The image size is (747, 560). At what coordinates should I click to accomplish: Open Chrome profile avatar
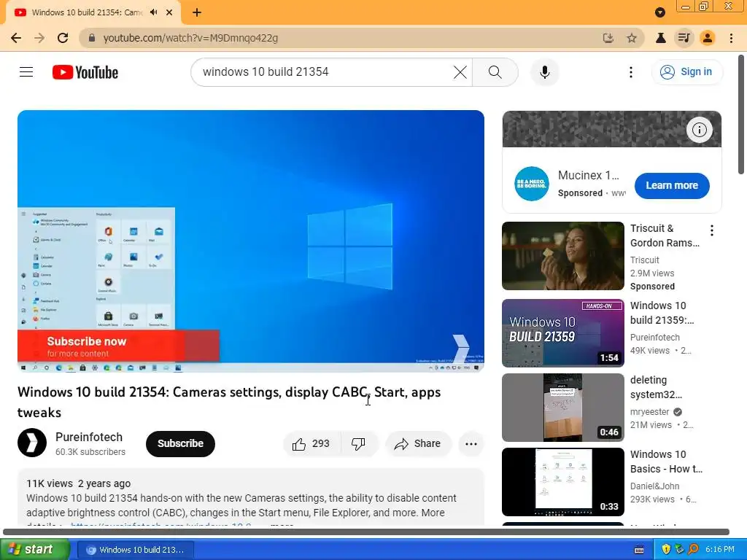(x=708, y=38)
